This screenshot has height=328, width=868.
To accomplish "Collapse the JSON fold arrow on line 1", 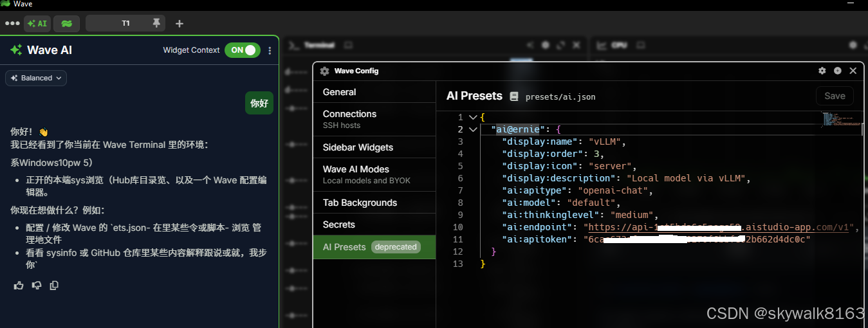I will coord(474,117).
